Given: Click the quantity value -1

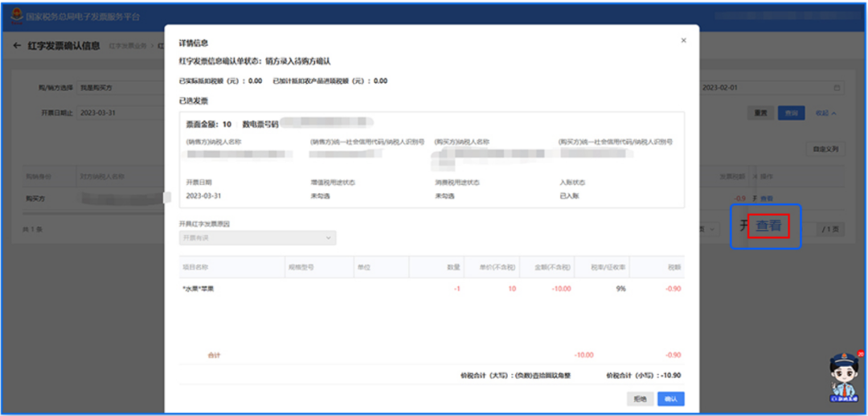Looking at the screenshot, I should pyautogui.click(x=457, y=289).
